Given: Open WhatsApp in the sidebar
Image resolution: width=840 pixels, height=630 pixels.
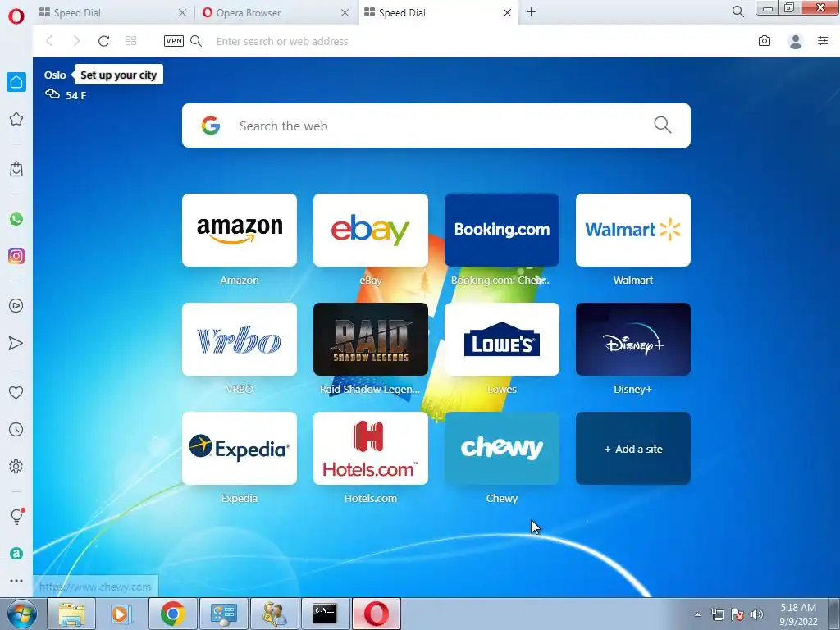Looking at the screenshot, I should pyautogui.click(x=16, y=219).
